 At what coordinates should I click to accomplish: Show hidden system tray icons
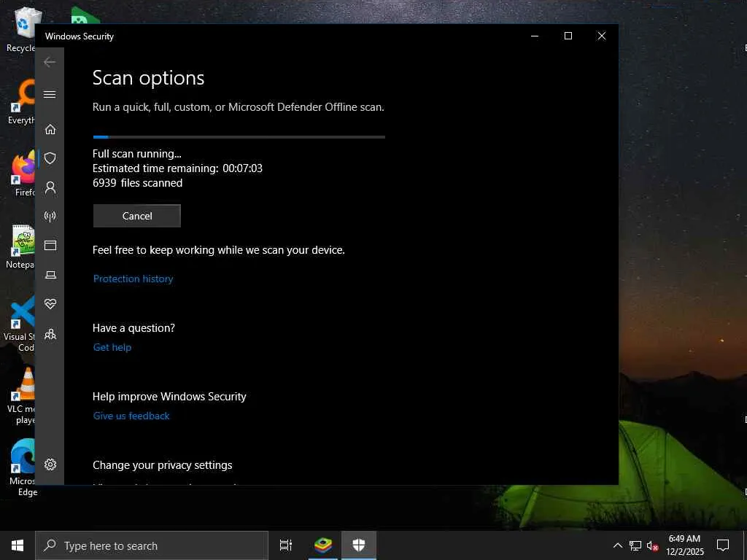[617, 545]
